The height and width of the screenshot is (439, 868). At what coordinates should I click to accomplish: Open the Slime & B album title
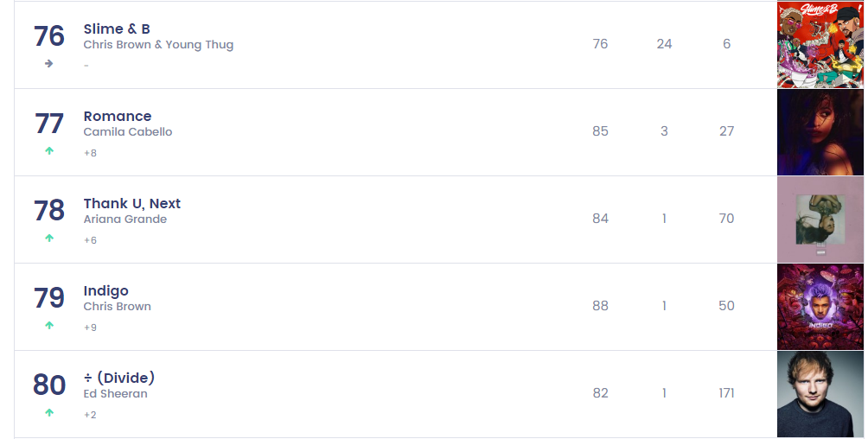[x=117, y=29]
